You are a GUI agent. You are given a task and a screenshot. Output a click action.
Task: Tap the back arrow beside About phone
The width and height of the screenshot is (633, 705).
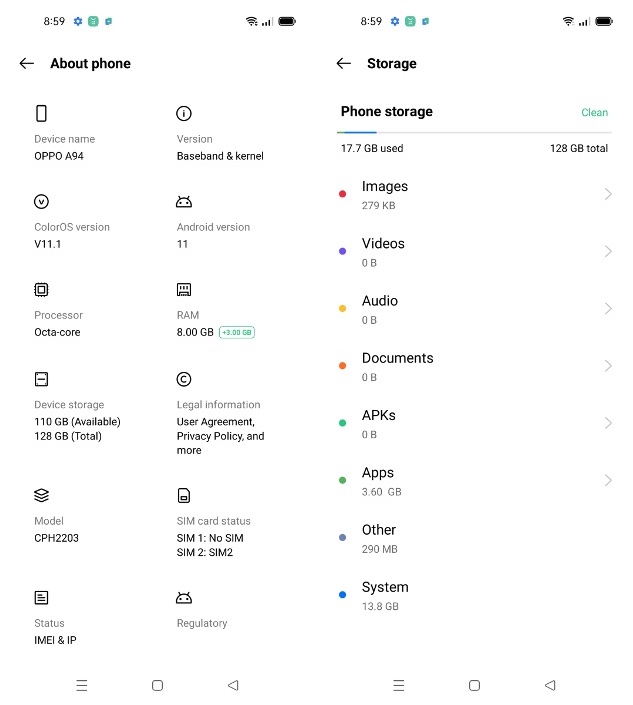(27, 63)
